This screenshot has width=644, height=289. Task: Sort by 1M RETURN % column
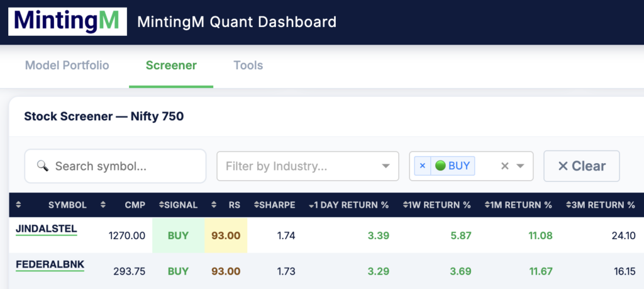(x=518, y=205)
